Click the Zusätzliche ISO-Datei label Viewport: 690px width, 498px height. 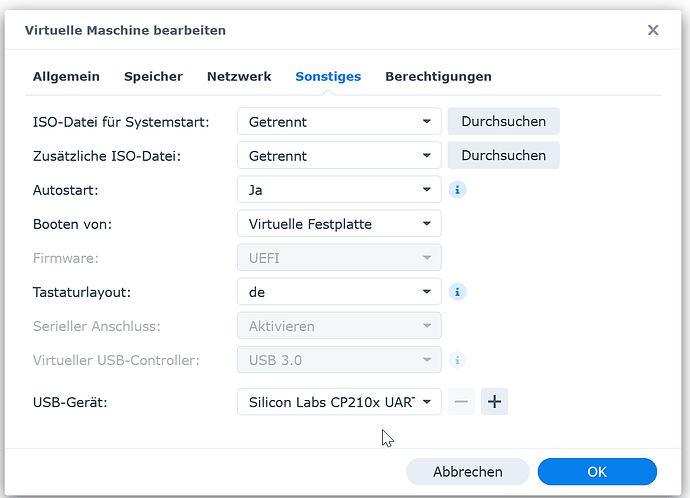107,156
